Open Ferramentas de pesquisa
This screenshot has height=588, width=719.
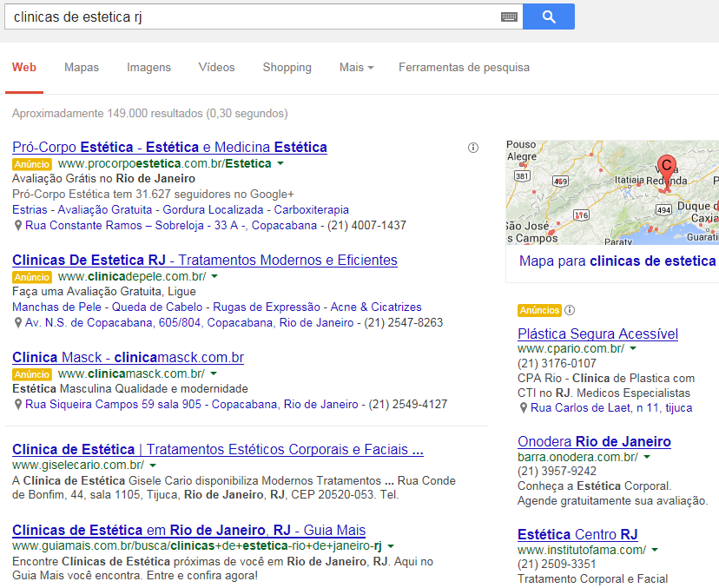click(x=464, y=68)
